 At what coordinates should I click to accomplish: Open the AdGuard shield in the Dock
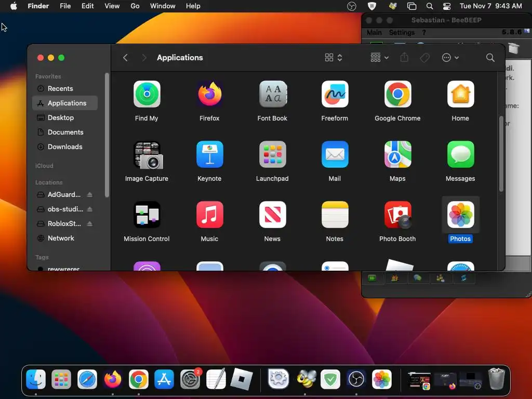330,379
